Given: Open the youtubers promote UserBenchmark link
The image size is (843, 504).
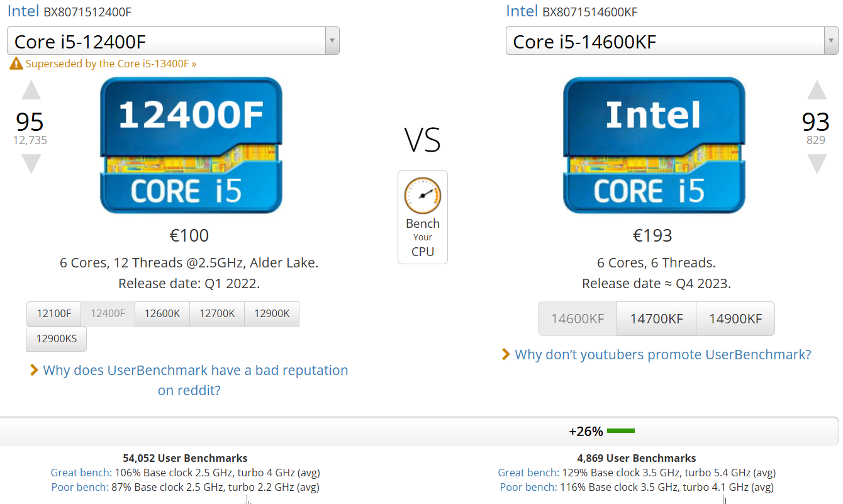Looking at the screenshot, I should (662, 354).
